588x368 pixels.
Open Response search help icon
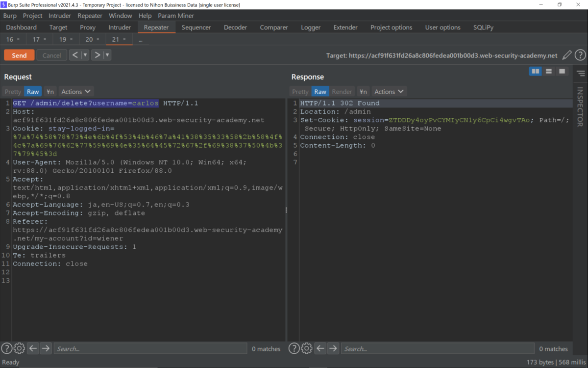tap(294, 348)
